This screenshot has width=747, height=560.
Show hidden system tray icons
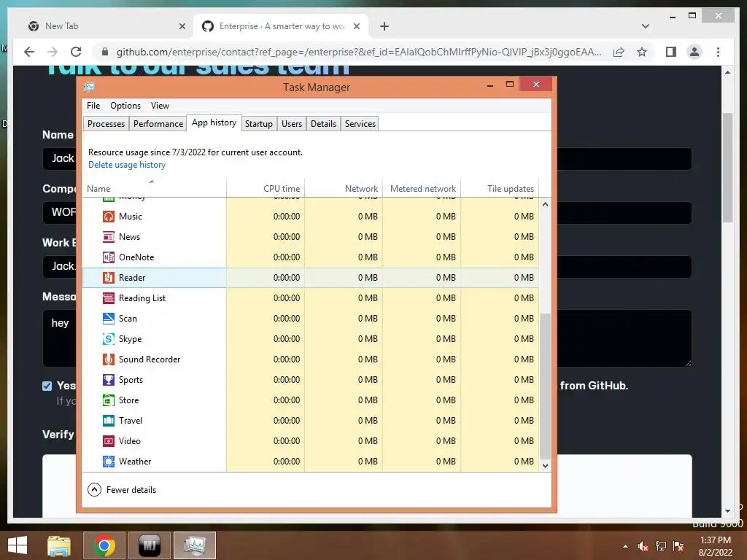[x=625, y=546]
